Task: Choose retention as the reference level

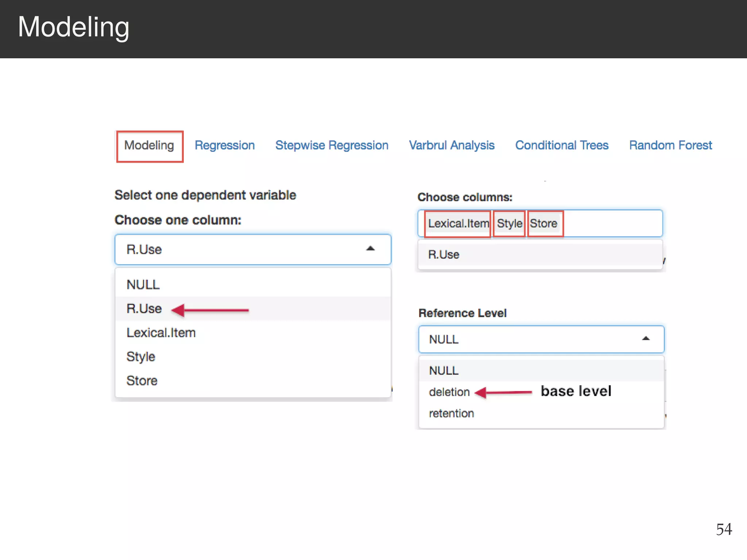Action: [x=451, y=413]
